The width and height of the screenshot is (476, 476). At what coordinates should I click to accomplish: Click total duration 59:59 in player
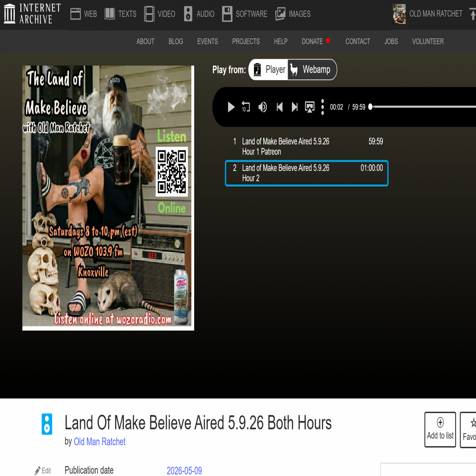pos(359,107)
